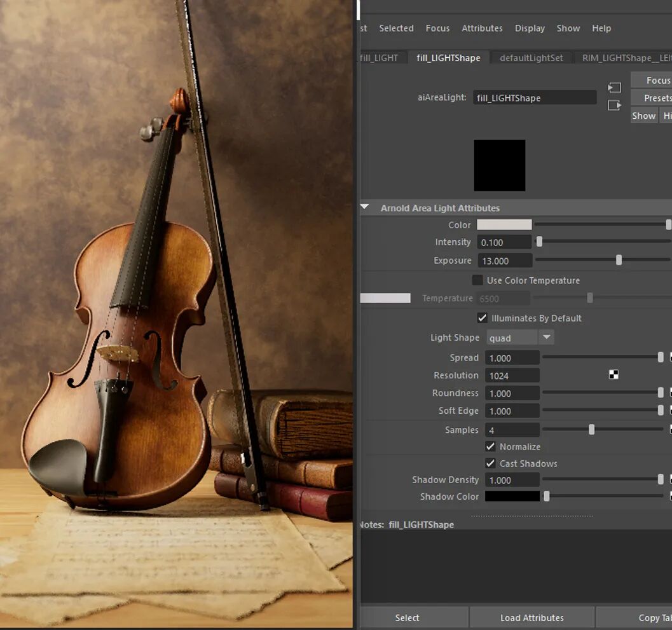Image resolution: width=672 pixels, height=630 pixels.
Task: Click the Intensity slider handle
Action: (539, 242)
